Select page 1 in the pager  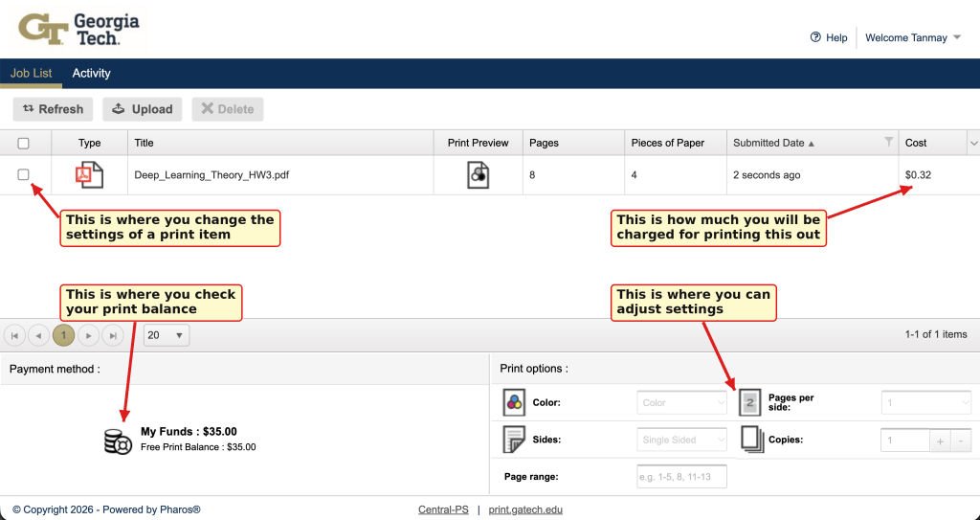tap(63, 335)
